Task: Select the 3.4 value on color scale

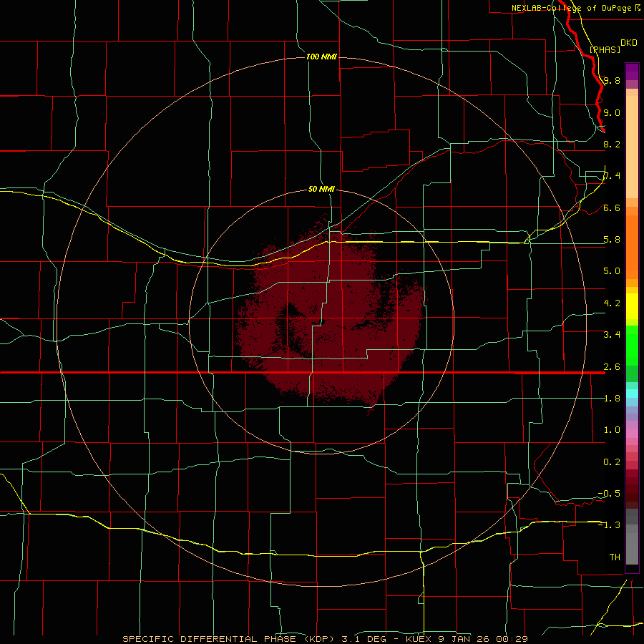Action: tap(612, 335)
